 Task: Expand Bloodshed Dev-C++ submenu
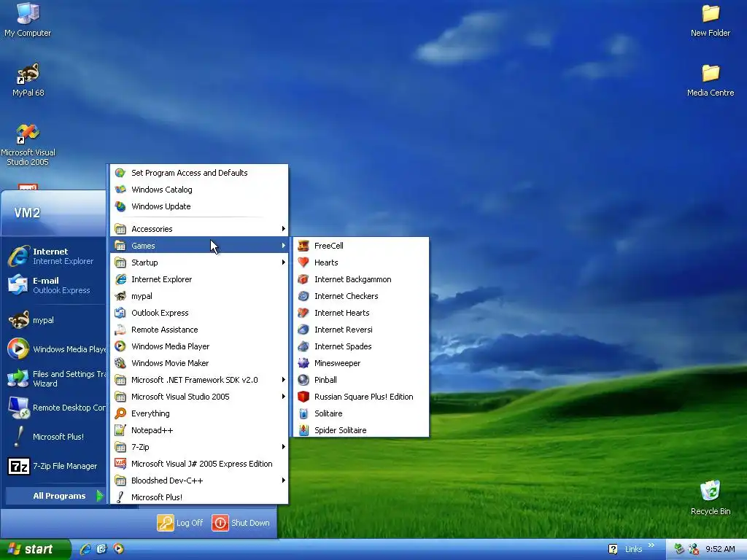click(199, 481)
